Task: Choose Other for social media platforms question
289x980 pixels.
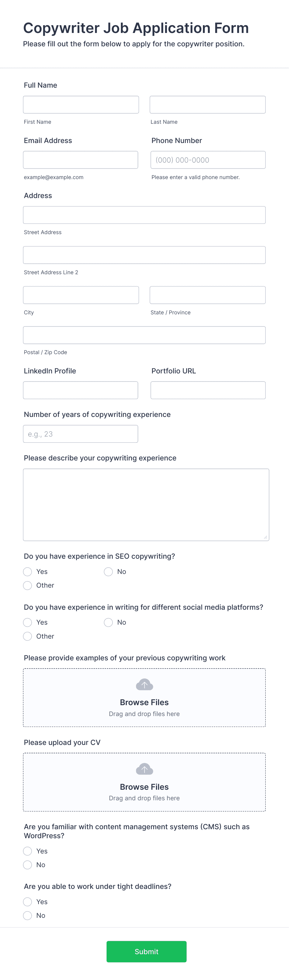Action: pos(27,636)
